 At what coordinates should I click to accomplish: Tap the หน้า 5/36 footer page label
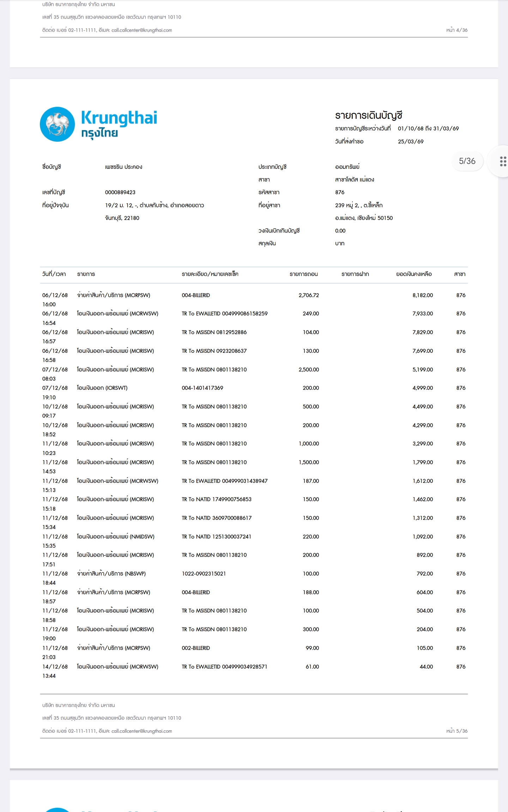[456, 731]
